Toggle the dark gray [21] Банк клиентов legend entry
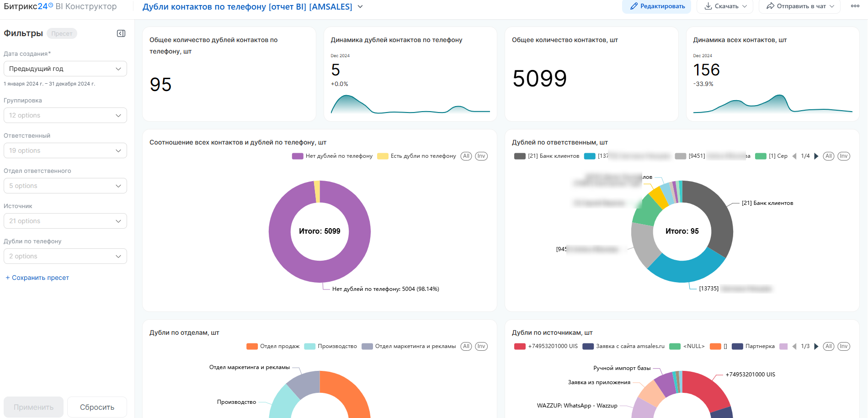 click(x=547, y=156)
